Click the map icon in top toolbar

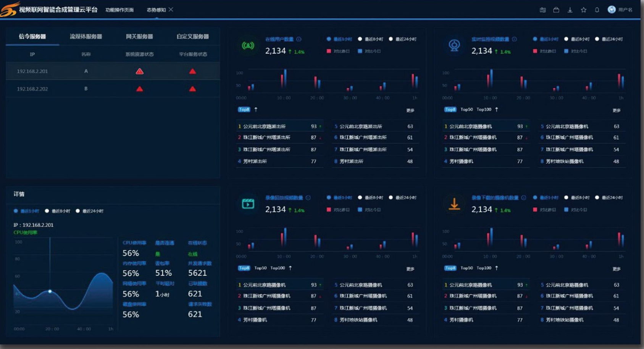(542, 10)
